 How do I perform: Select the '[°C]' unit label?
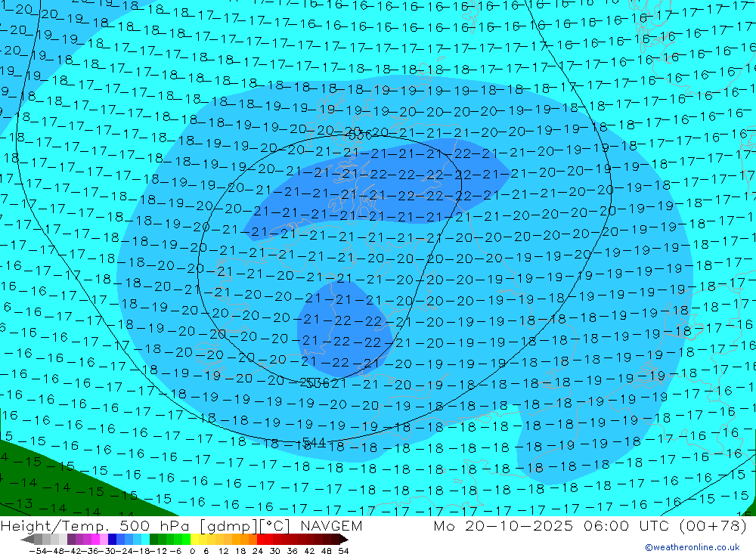tap(274, 525)
